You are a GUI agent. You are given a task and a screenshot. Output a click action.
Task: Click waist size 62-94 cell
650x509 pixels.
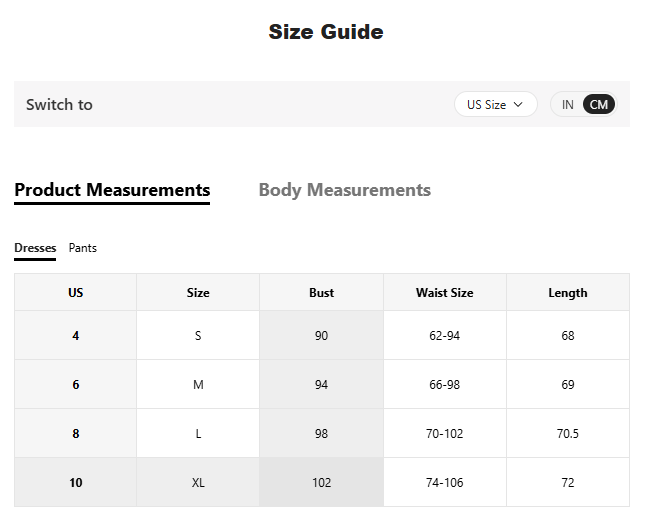[x=445, y=335]
